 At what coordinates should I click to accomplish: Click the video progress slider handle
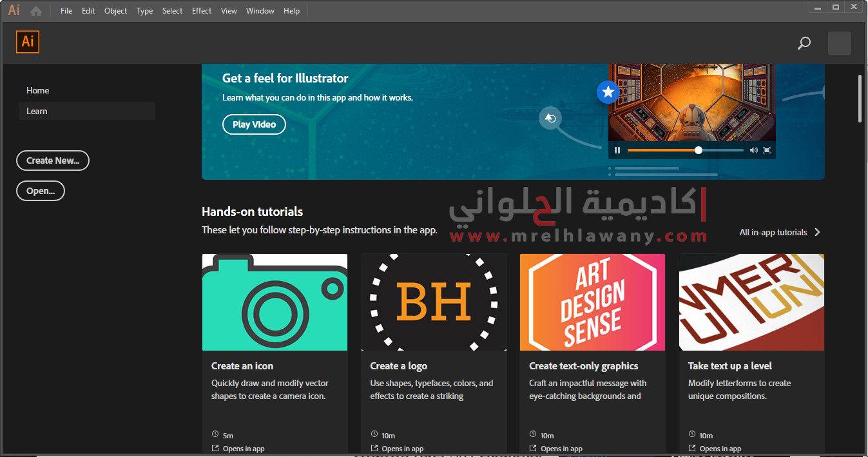[698, 150]
